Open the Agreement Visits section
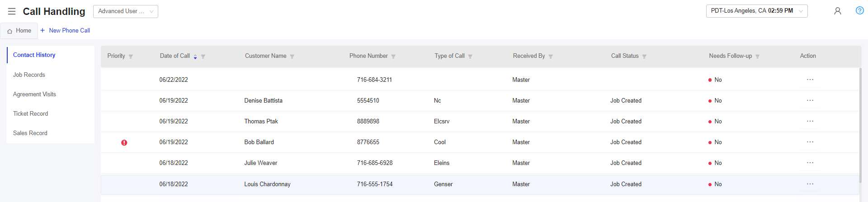The width and height of the screenshot is (868, 202). pyautogui.click(x=34, y=94)
